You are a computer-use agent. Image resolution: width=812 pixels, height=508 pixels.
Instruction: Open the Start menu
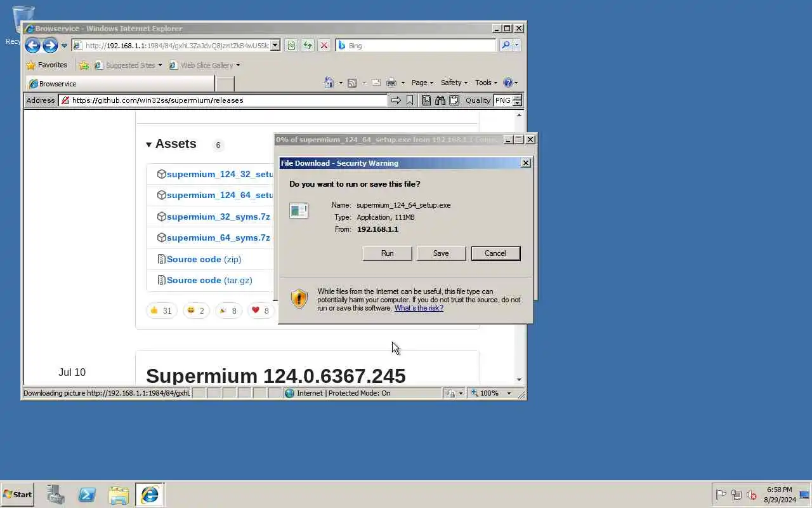tap(17, 495)
